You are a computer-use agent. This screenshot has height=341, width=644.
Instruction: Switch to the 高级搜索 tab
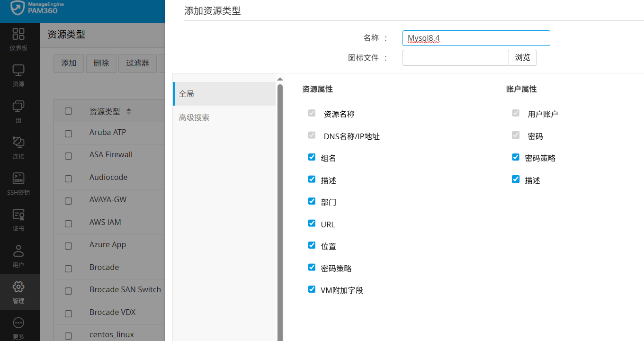point(194,117)
